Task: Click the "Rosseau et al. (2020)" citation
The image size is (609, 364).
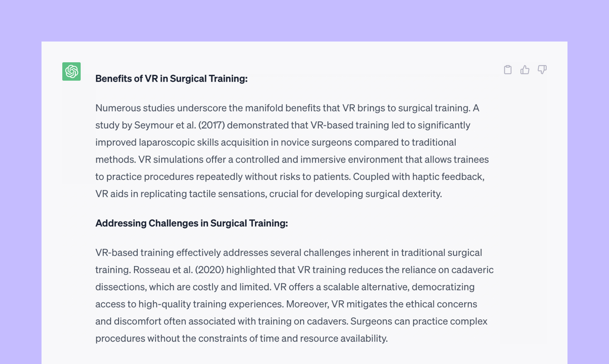Action: 179,270
